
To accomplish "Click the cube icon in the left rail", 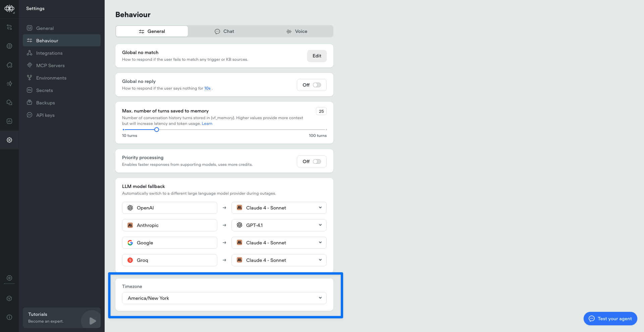I will pos(9,298).
